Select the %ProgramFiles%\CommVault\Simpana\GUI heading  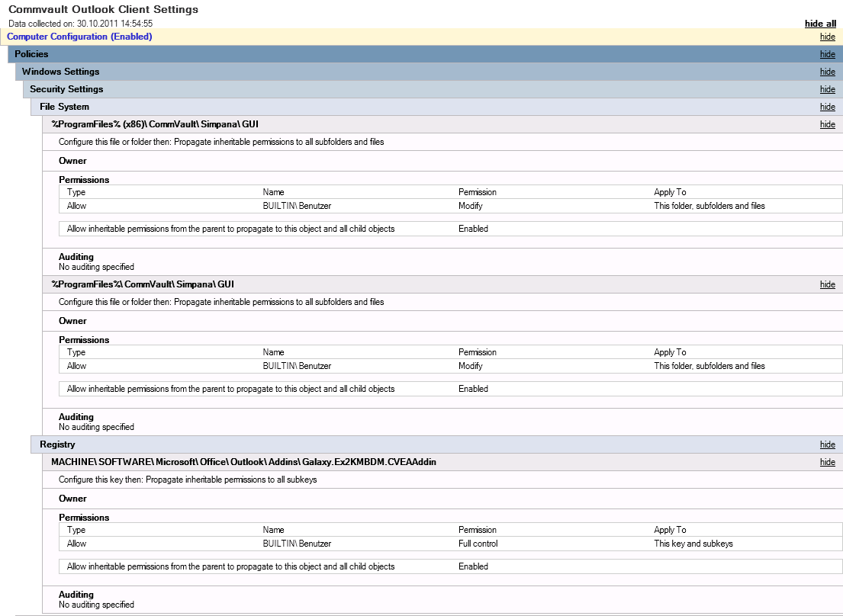coord(143,284)
